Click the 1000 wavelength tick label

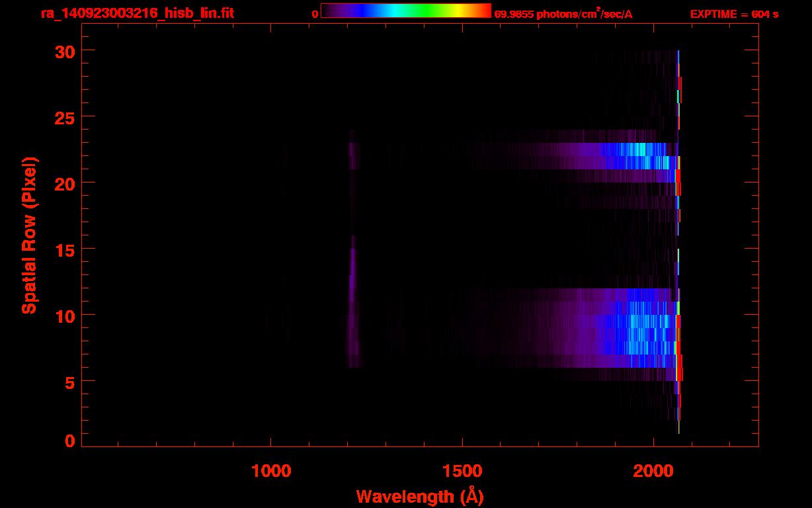point(271,471)
